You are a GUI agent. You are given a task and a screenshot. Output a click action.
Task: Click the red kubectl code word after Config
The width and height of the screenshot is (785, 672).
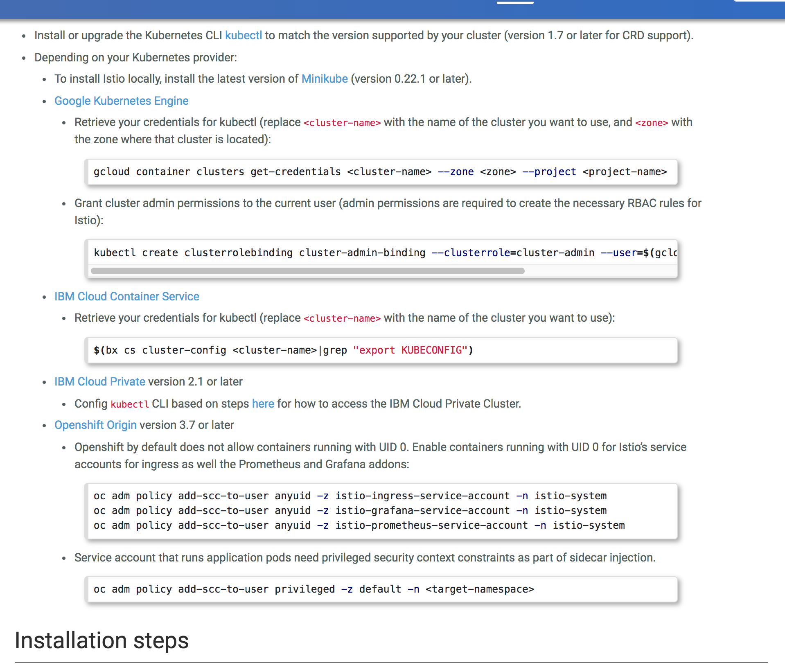pos(130,404)
